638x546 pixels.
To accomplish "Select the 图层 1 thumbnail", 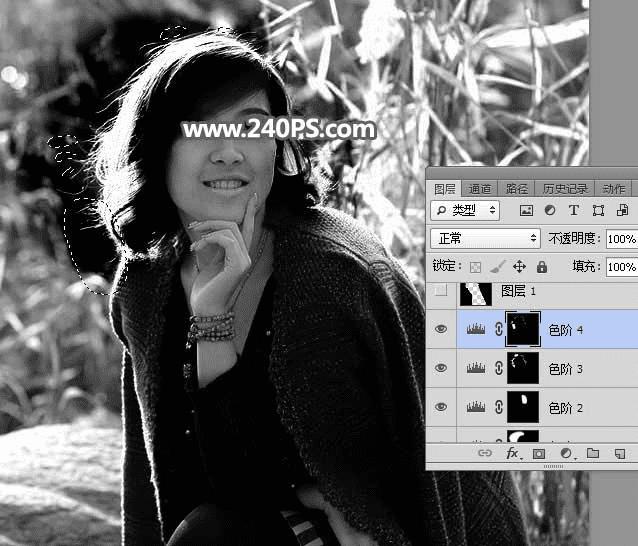I will point(476,294).
